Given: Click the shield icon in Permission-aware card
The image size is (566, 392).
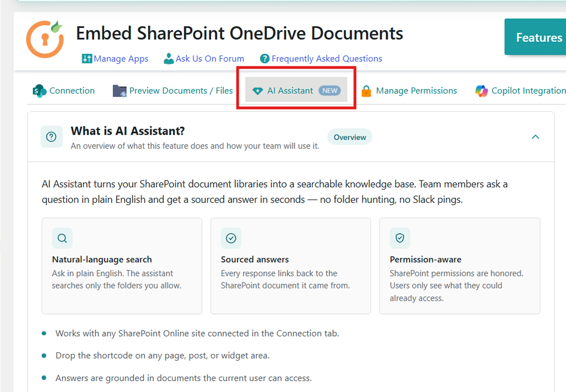Looking at the screenshot, I should click(400, 238).
